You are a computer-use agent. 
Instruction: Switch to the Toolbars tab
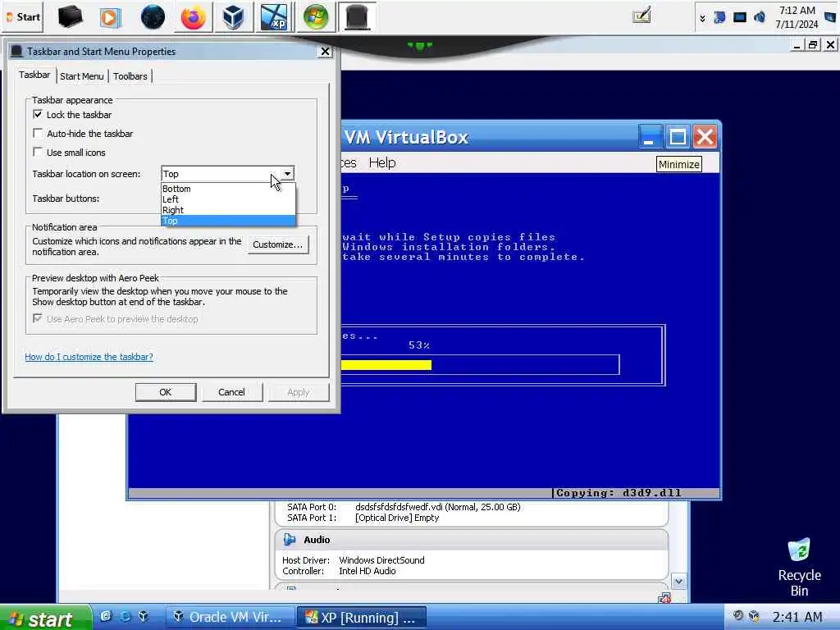(x=130, y=76)
